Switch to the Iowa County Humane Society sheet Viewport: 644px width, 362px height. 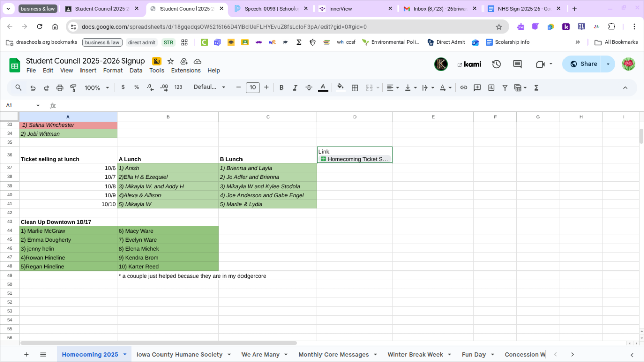179,355
